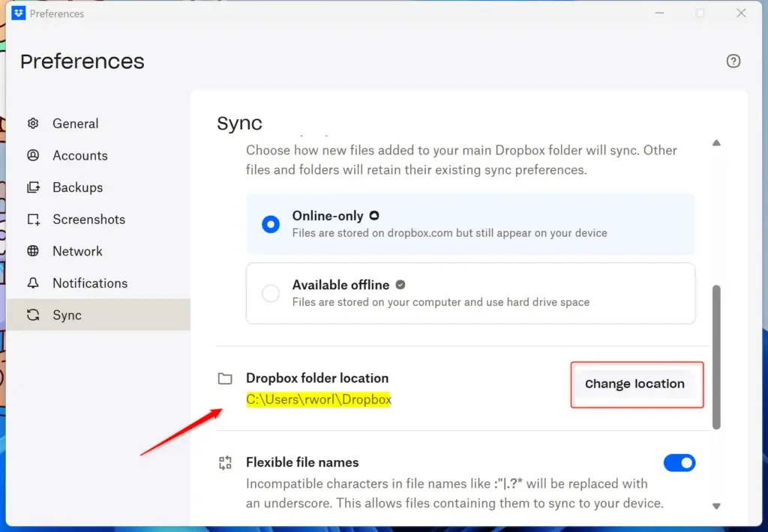The image size is (768, 532).
Task: Click the C:\Users\rworl\Dropbox path text
Action: pos(319,399)
